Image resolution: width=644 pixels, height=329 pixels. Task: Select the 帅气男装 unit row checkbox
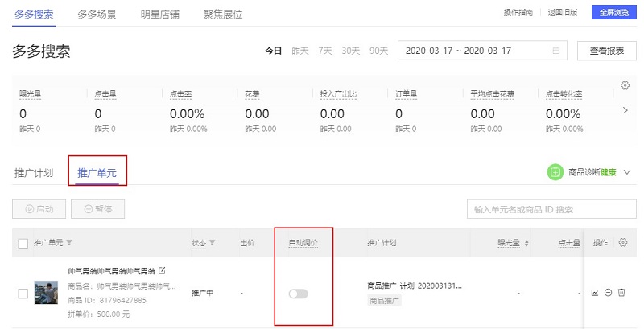point(23,294)
